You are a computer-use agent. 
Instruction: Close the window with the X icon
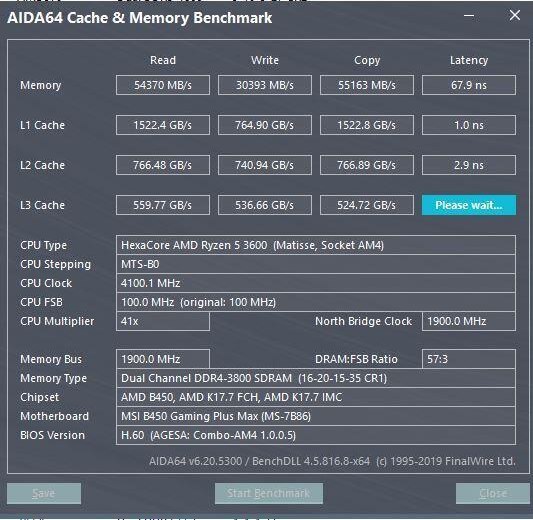[x=515, y=15]
